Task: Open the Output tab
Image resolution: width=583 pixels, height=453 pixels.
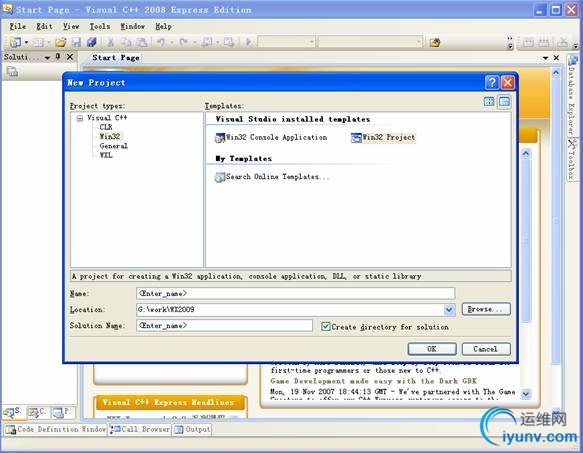Action: [192, 430]
